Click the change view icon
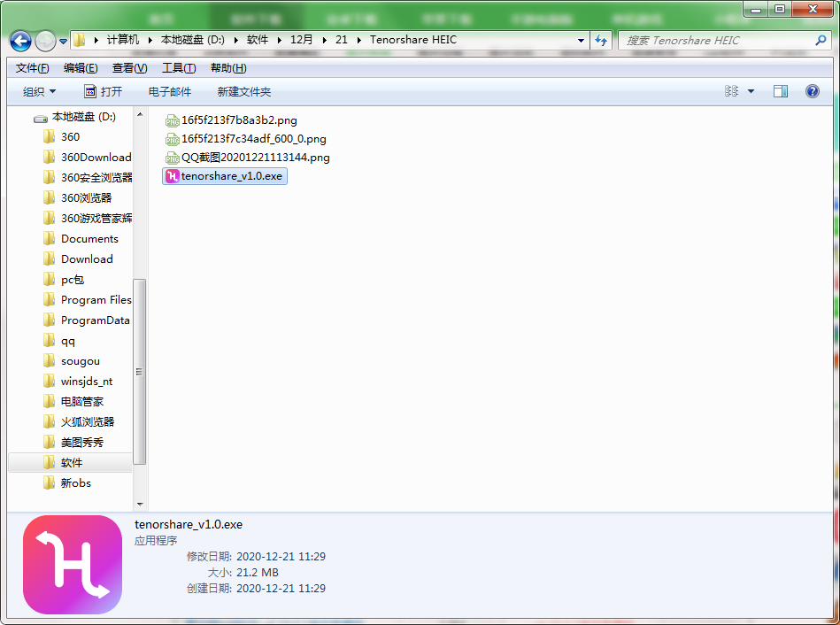Viewport: 840px width, 625px height. [x=731, y=91]
